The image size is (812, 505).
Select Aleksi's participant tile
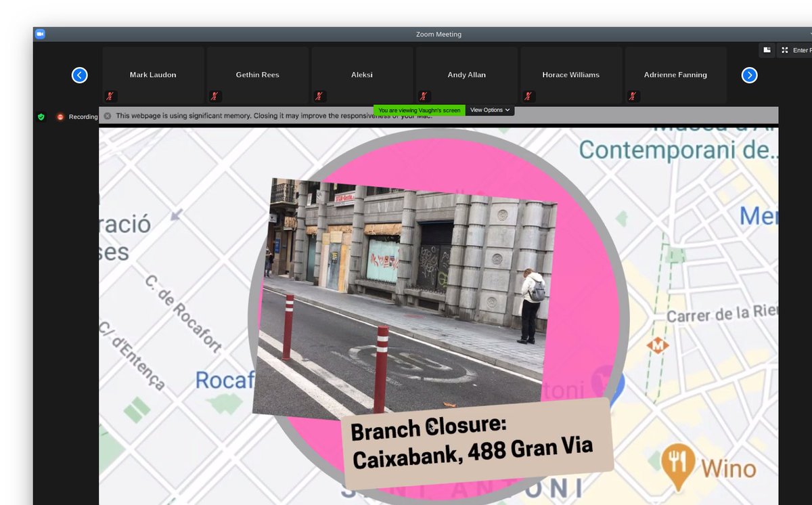click(x=362, y=75)
